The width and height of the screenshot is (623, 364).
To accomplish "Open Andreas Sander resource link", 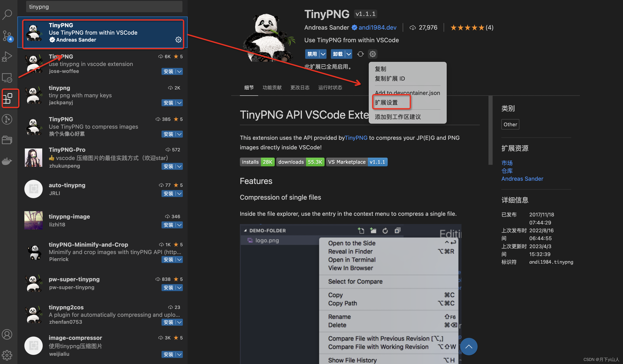I will point(522,179).
